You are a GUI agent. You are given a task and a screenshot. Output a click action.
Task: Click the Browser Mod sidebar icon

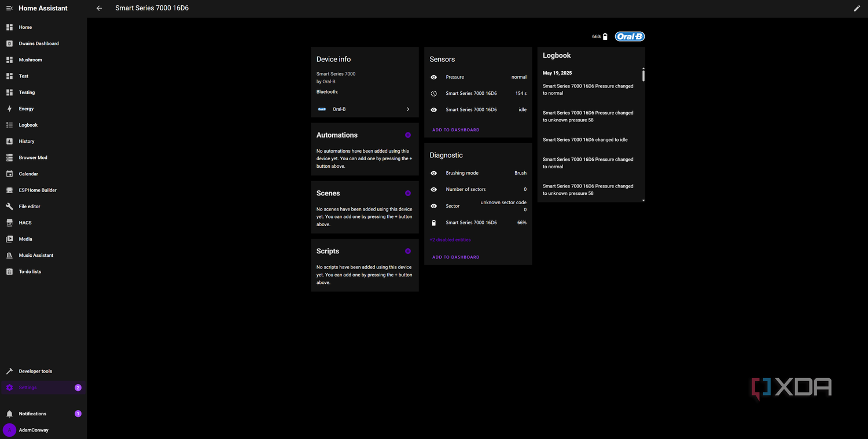[9, 157]
